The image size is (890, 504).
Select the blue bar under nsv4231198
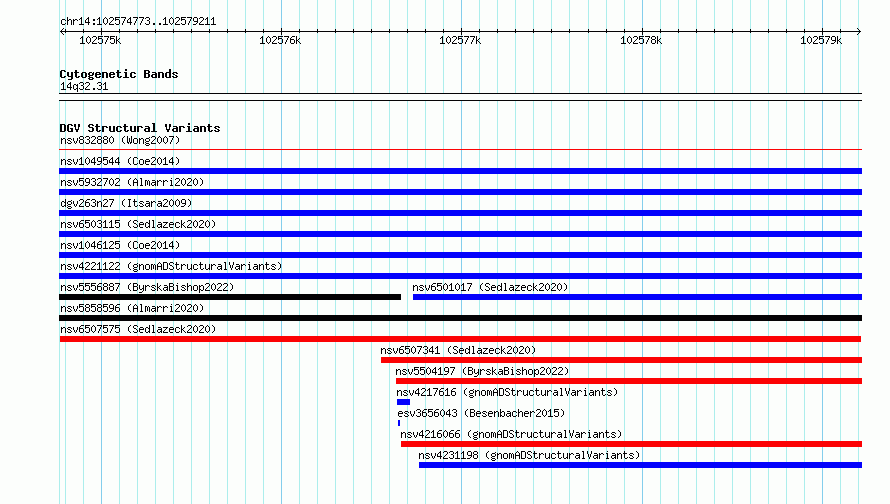[640, 465]
